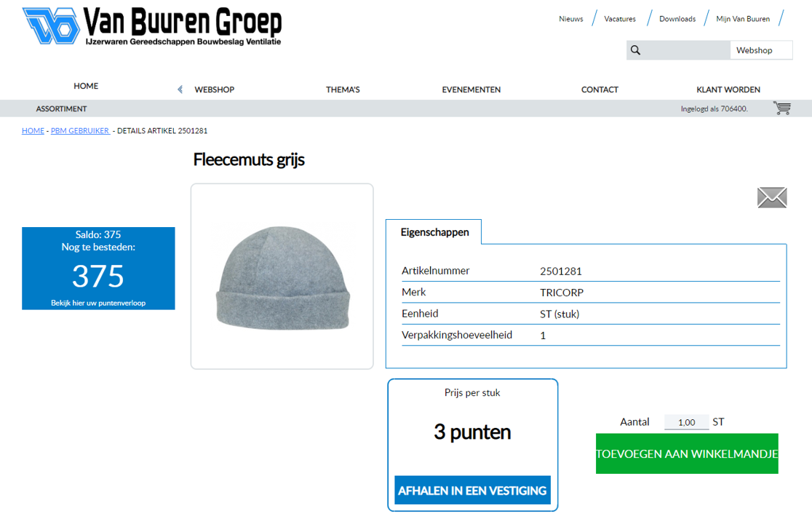The height and width of the screenshot is (524, 812).
Task: Open the THEMA'S menu item
Action: point(343,90)
